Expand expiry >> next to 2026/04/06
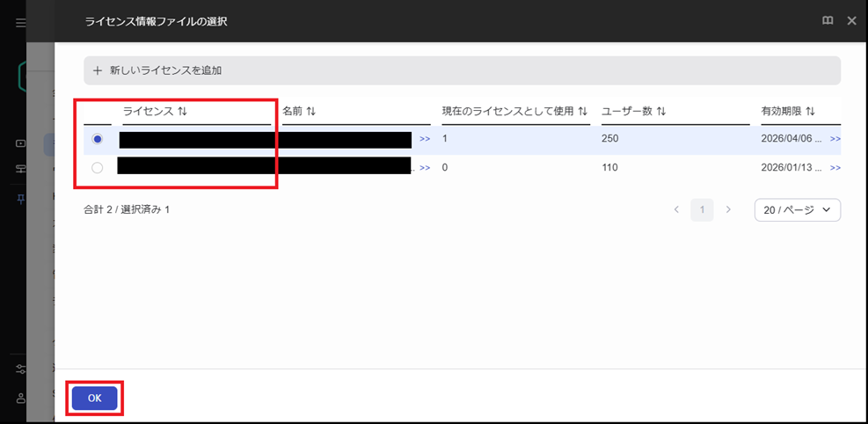Screen dimensions: 868x424 (835, 139)
